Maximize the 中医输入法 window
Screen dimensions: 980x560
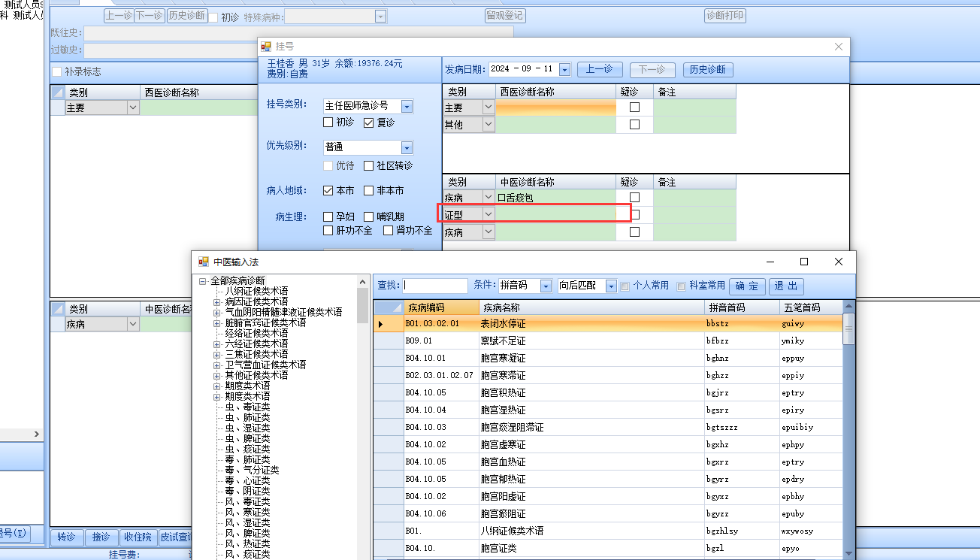click(x=804, y=262)
